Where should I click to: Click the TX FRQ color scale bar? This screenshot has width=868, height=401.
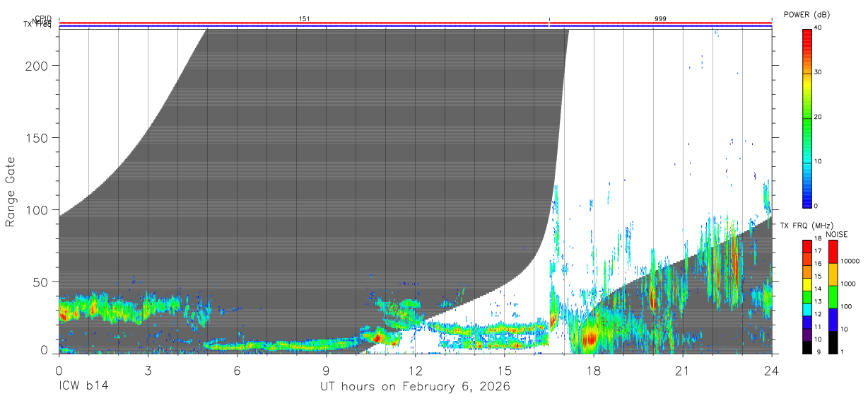tap(807, 297)
